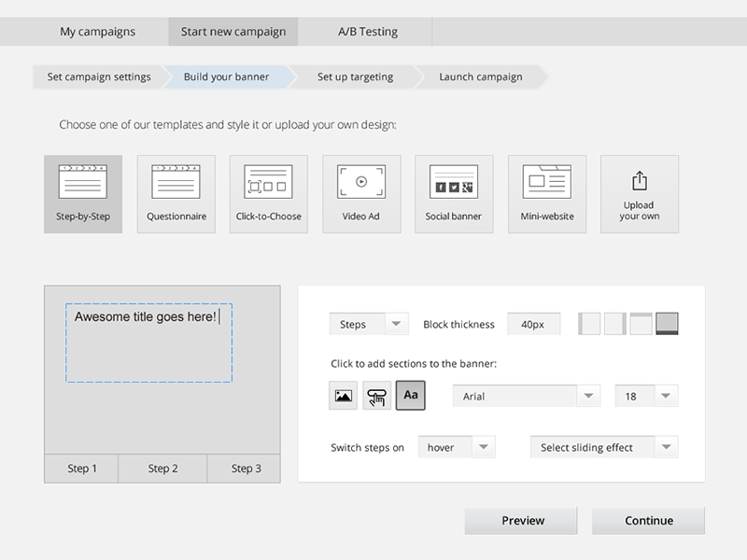Select the darkest block thickness swatch
Image resolution: width=747 pixels, height=560 pixels.
pos(665,323)
